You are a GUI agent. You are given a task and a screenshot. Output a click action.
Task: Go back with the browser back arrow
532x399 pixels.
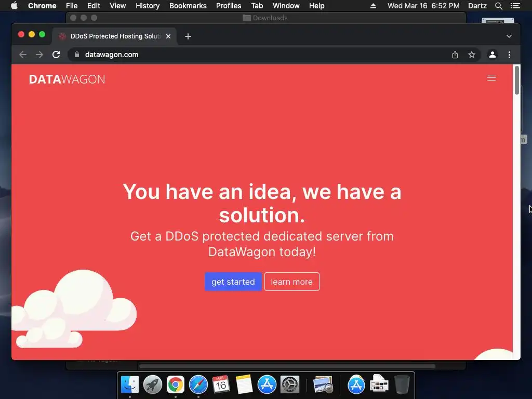tap(23, 55)
